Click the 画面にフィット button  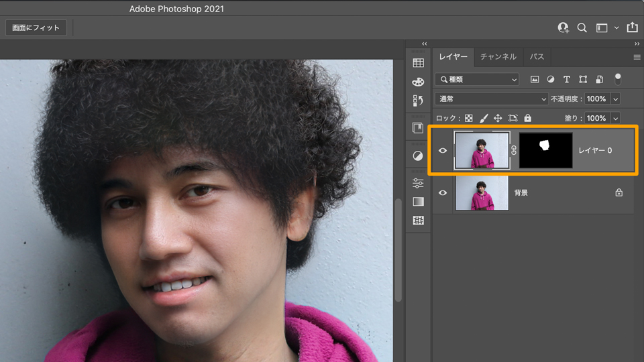(36, 27)
